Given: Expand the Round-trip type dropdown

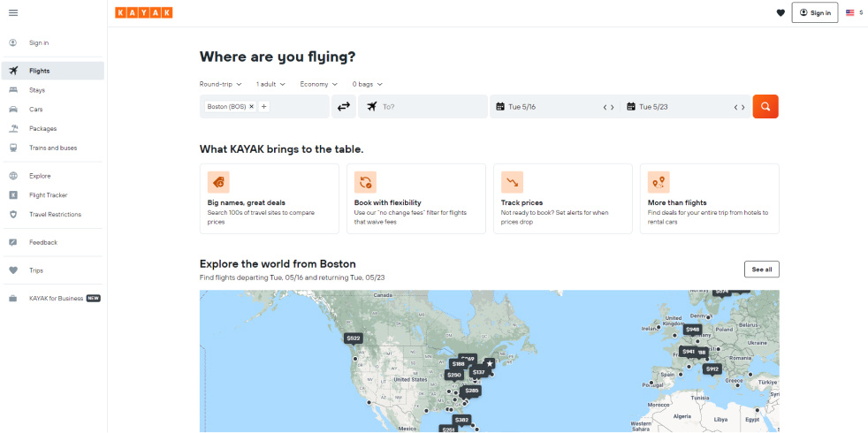Looking at the screenshot, I should [x=220, y=84].
